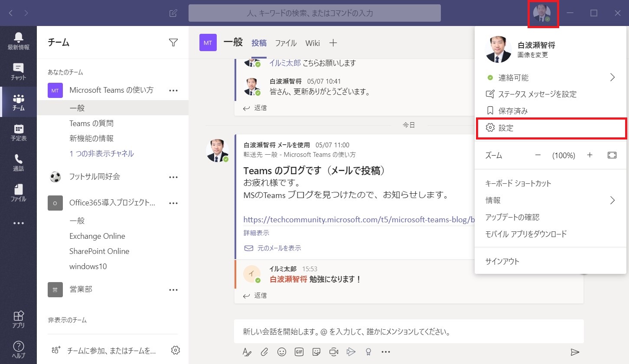629x364 pixels.
Task: Click the fullscreen zoom icon
Action: pos(612,155)
